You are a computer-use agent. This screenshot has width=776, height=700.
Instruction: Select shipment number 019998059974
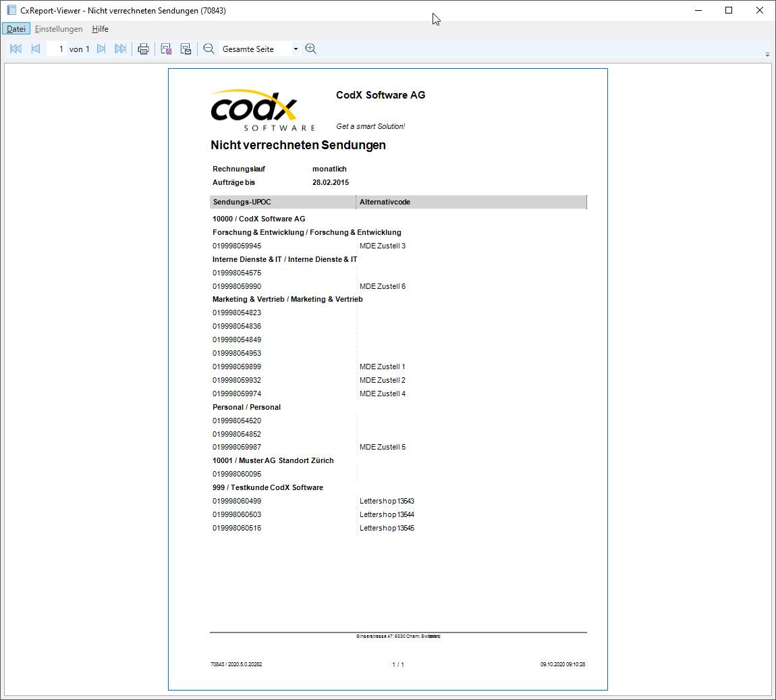click(237, 394)
